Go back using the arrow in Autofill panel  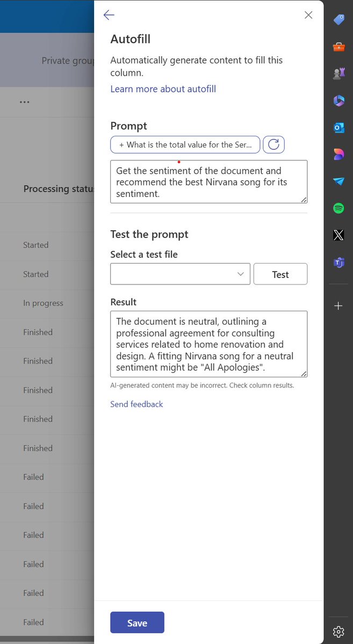109,15
